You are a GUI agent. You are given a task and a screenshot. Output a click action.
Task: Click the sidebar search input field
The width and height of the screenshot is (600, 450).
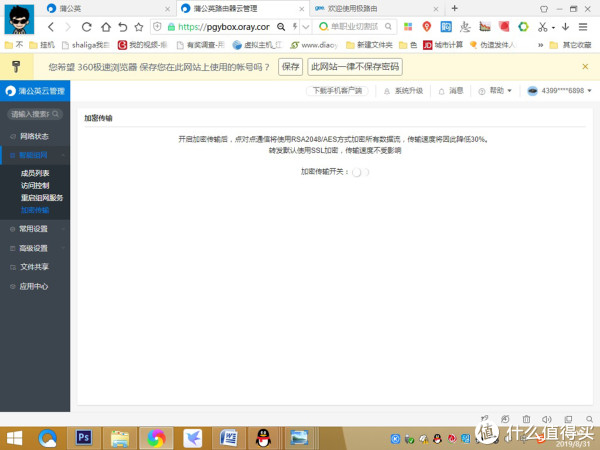[x=35, y=114]
